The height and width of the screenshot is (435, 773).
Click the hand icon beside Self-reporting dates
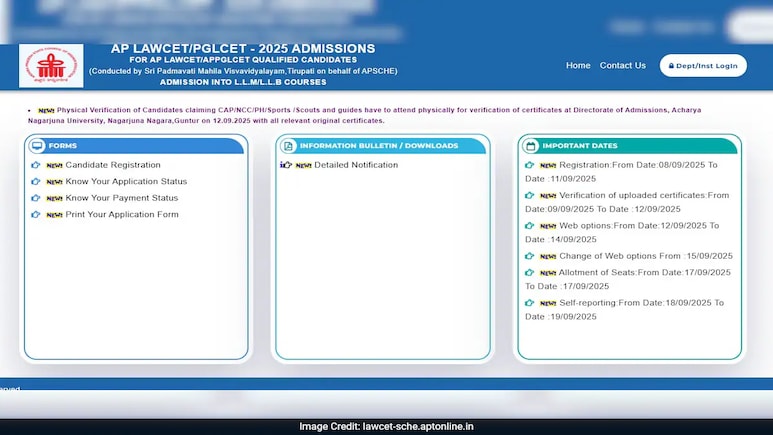click(x=529, y=303)
